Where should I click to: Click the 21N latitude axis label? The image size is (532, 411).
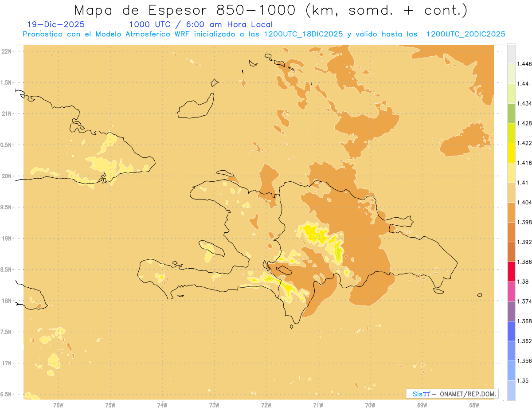[x=7, y=114]
